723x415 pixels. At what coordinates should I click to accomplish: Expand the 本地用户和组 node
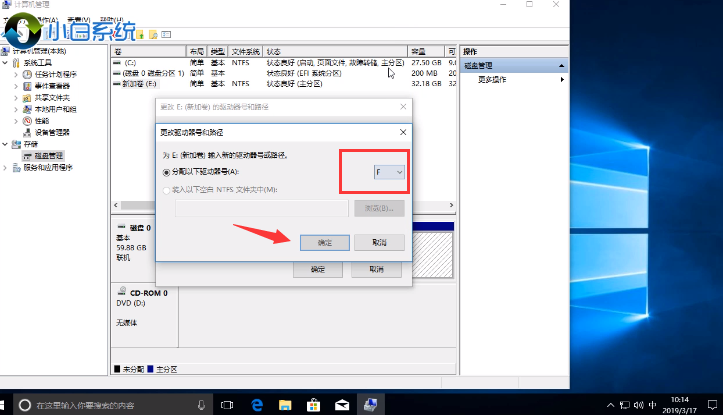click(16, 109)
